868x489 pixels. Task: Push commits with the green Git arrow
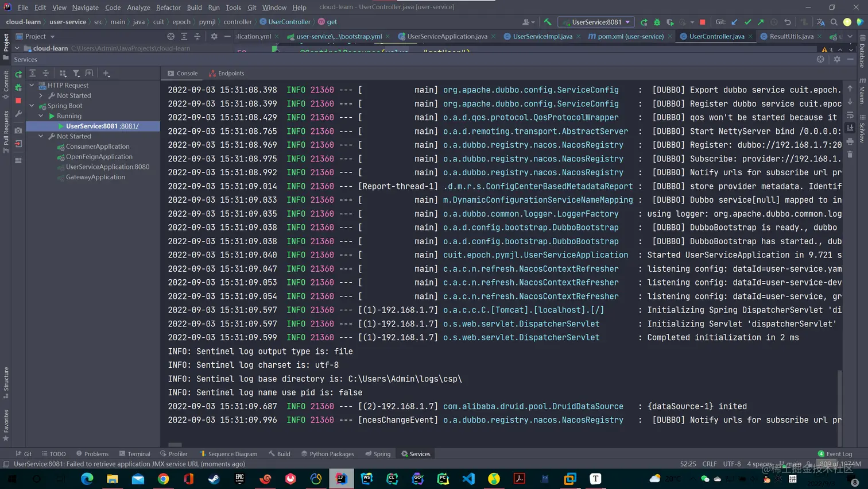pos(761,22)
